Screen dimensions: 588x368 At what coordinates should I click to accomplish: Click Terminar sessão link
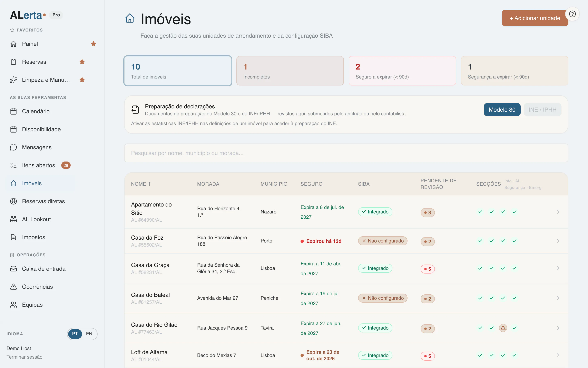pos(24,357)
